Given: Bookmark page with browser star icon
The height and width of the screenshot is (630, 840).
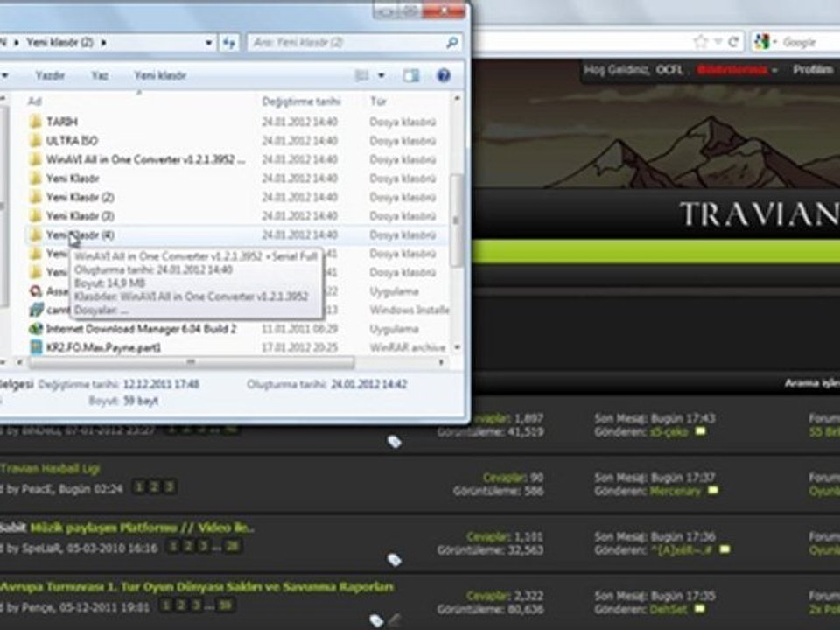Looking at the screenshot, I should tap(700, 42).
